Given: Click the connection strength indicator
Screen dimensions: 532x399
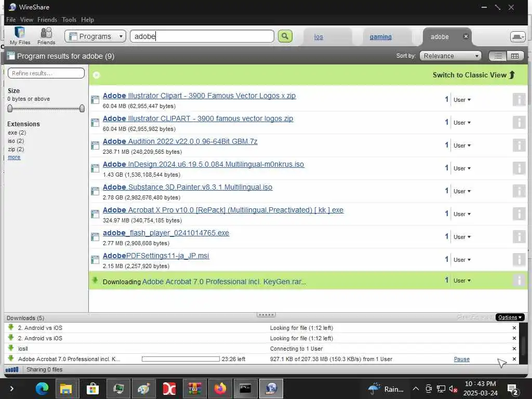Looking at the screenshot, I should 12,369.
